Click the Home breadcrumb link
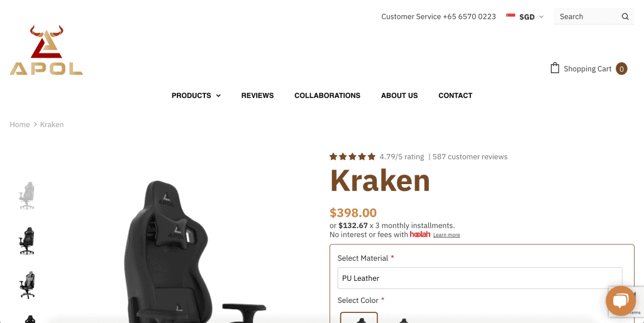 pyautogui.click(x=19, y=124)
